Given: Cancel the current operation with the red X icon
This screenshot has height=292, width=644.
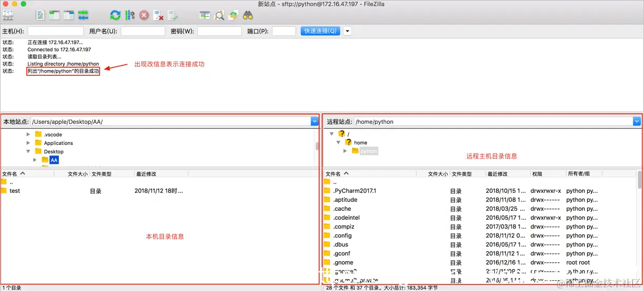Looking at the screenshot, I should click(x=144, y=15).
